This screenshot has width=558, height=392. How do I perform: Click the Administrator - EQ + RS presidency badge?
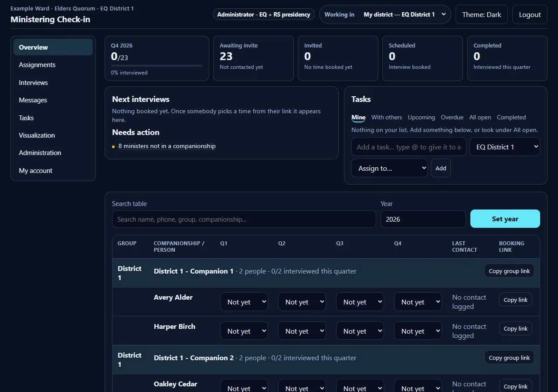[x=264, y=14]
